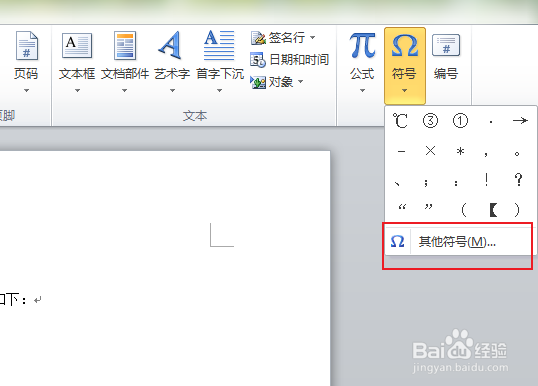Expand the Text Box dropdown arrow

tap(77, 91)
